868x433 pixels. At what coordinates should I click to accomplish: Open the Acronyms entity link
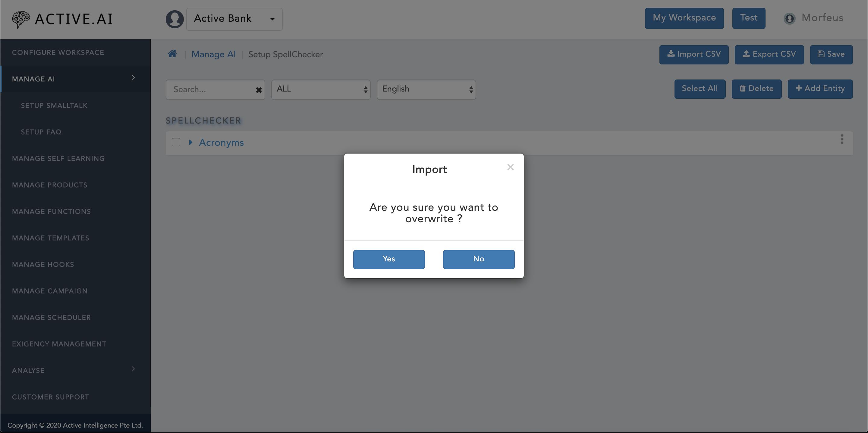click(x=221, y=142)
